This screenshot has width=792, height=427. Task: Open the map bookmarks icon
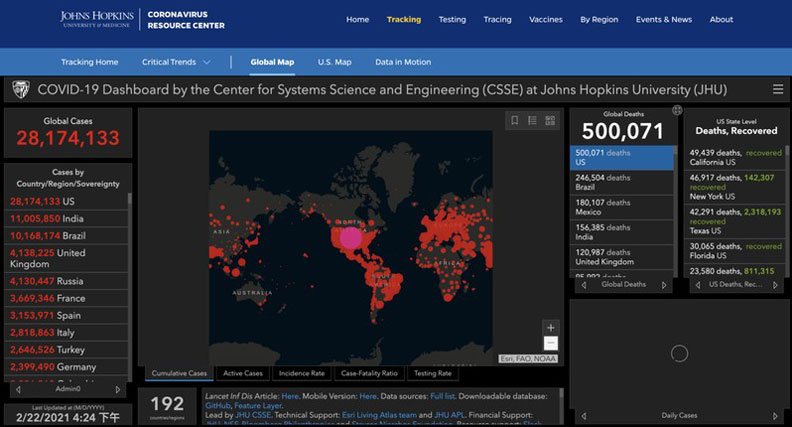pos(514,121)
